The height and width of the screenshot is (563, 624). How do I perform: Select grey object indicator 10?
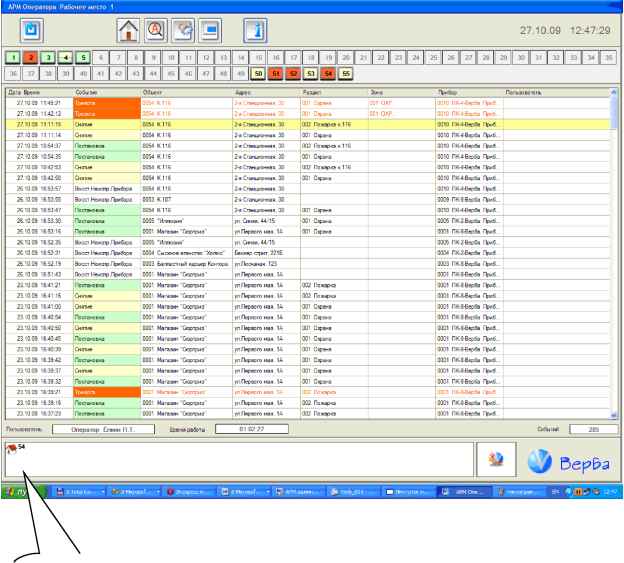(x=171, y=58)
